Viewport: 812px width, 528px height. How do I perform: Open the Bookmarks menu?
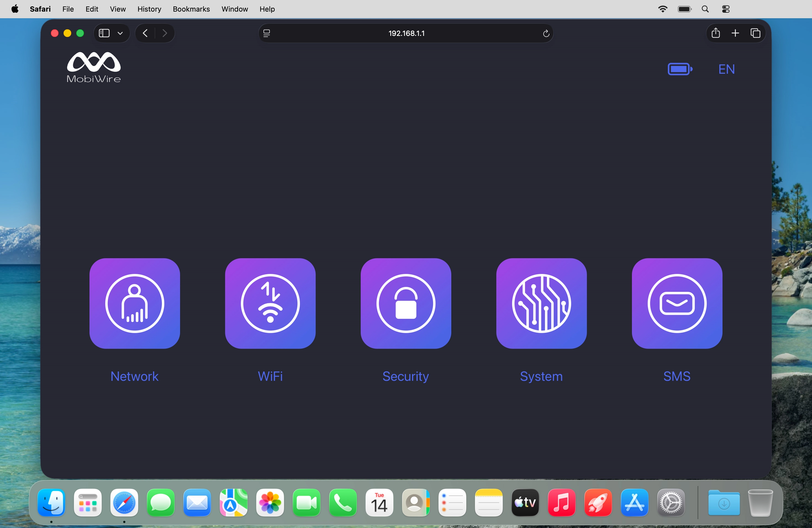point(191,9)
